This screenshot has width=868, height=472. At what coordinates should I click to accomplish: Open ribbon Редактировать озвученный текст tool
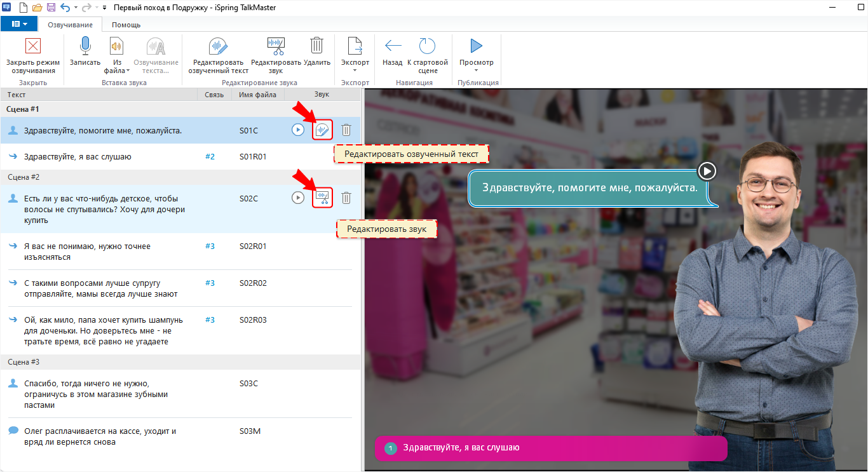pos(219,55)
